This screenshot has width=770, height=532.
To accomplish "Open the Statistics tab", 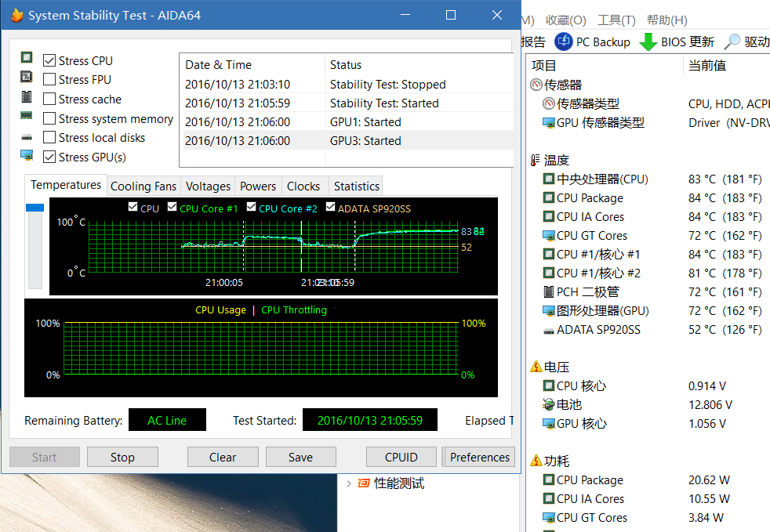I will point(357,186).
